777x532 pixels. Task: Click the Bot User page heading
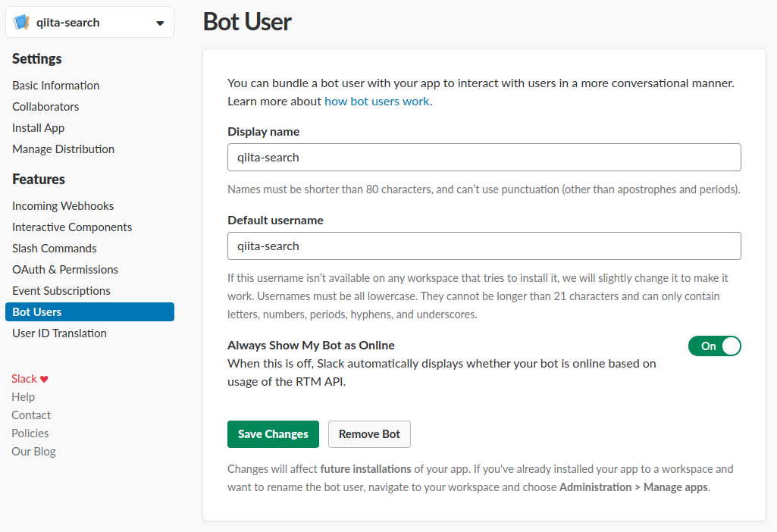pyautogui.click(x=247, y=22)
